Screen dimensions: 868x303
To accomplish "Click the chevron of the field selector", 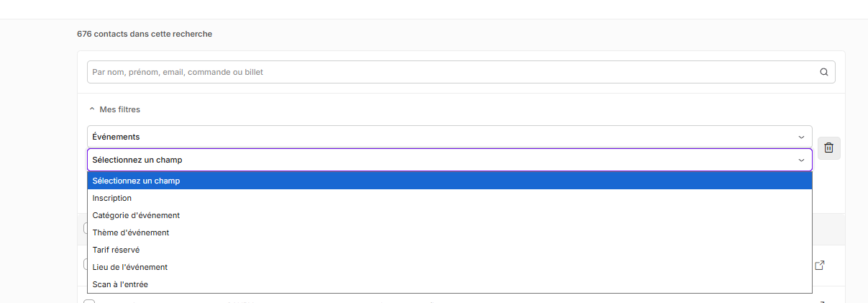I will click(801, 160).
